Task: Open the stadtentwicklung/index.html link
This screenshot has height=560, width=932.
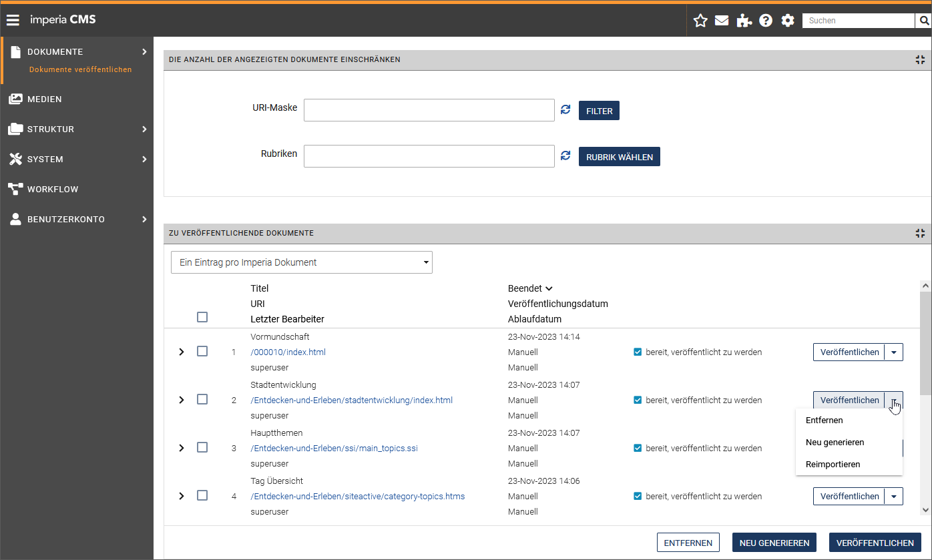Action: 351,400
